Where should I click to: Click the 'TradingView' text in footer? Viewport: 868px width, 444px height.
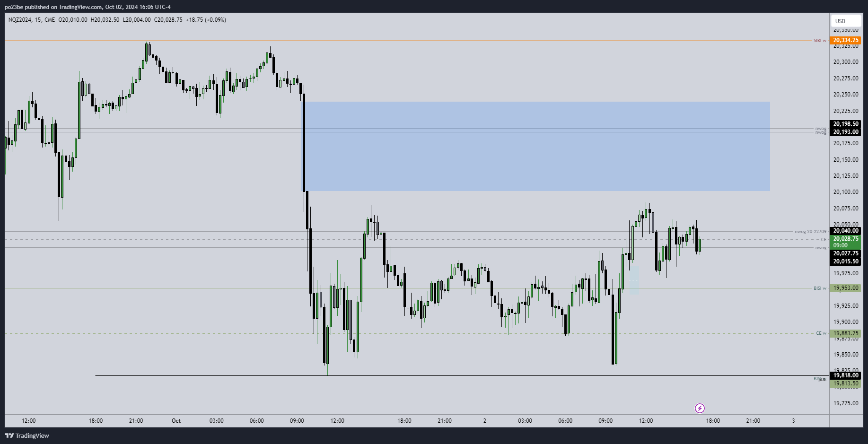pos(32,435)
